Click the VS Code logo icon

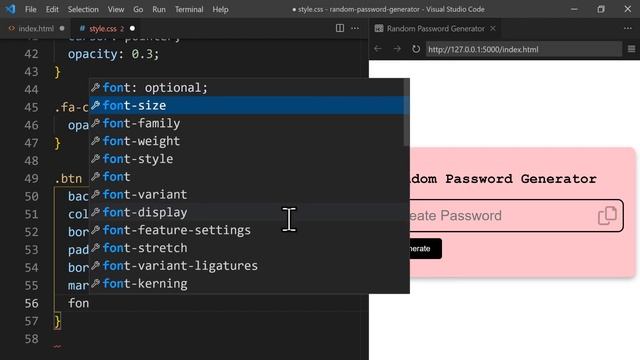(10, 9)
